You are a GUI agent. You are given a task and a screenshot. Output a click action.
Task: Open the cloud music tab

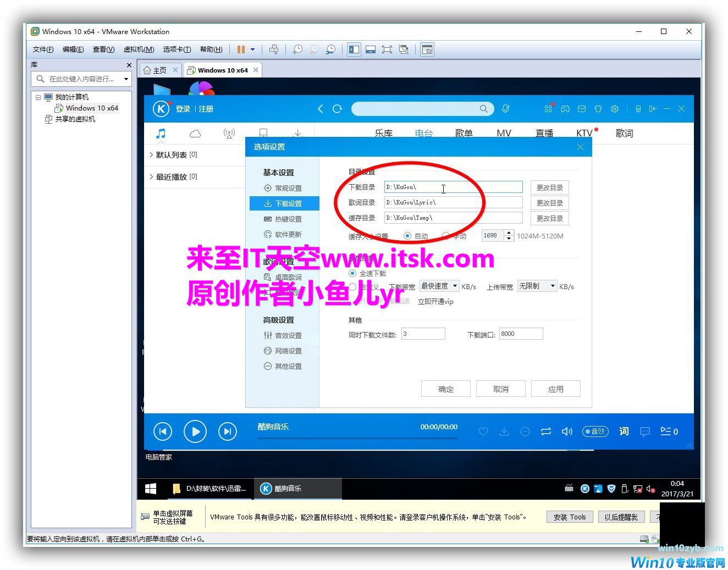[x=195, y=134]
